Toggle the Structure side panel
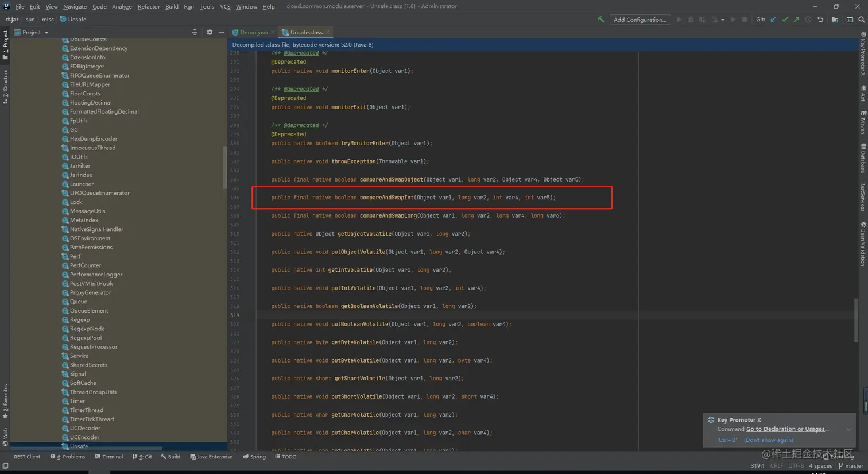The image size is (868, 474). [x=5, y=86]
